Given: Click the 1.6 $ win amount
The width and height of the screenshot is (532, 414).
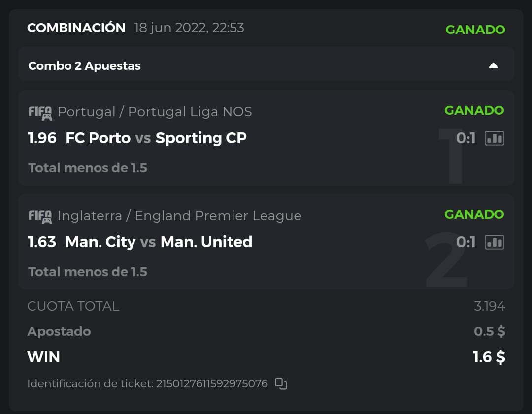Looking at the screenshot, I should pyautogui.click(x=489, y=357).
